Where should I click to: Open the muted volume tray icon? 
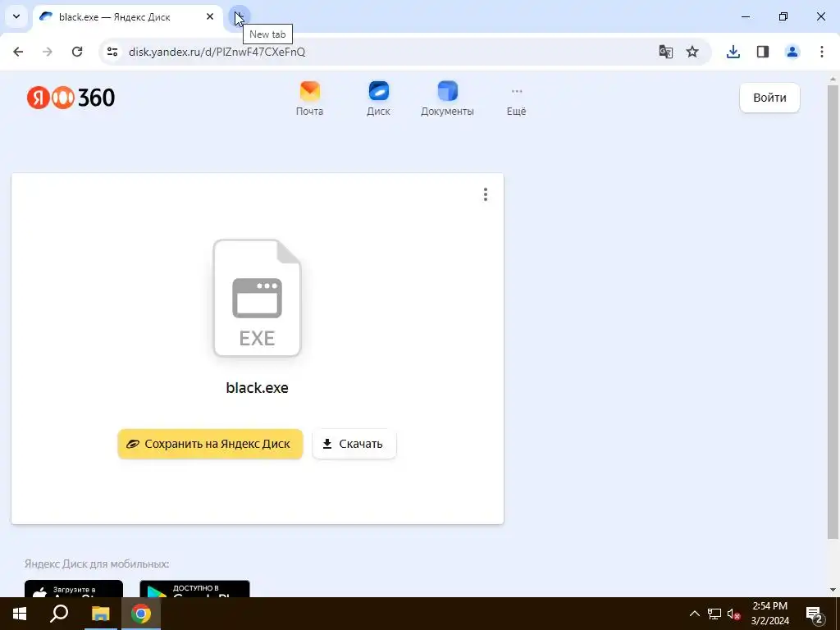click(x=734, y=614)
